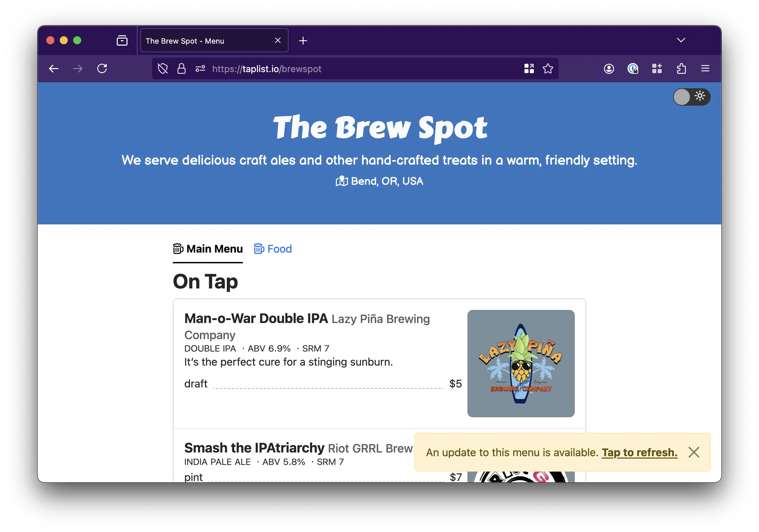Expand the list all tabs chevron
759x532 pixels.
click(681, 40)
